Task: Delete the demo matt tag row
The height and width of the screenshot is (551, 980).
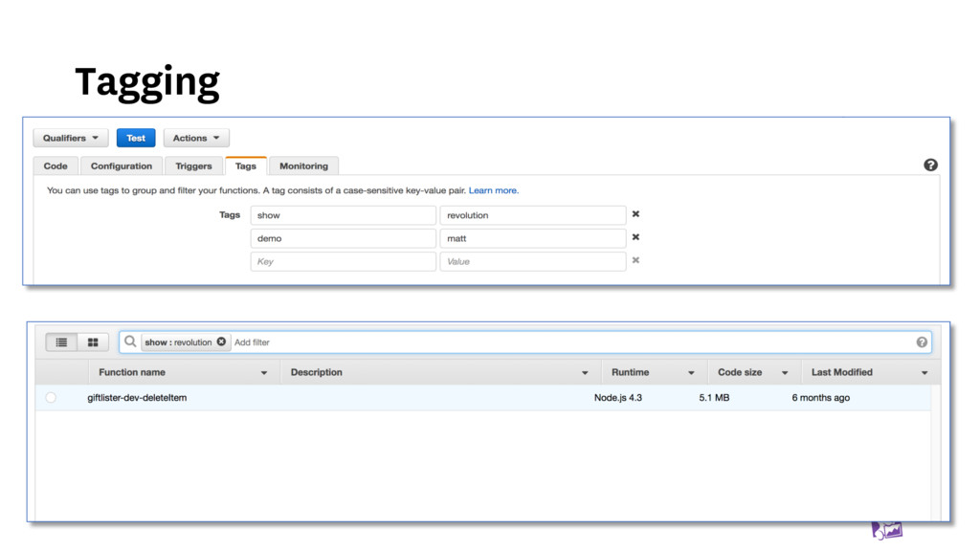Action: tap(635, 237)
